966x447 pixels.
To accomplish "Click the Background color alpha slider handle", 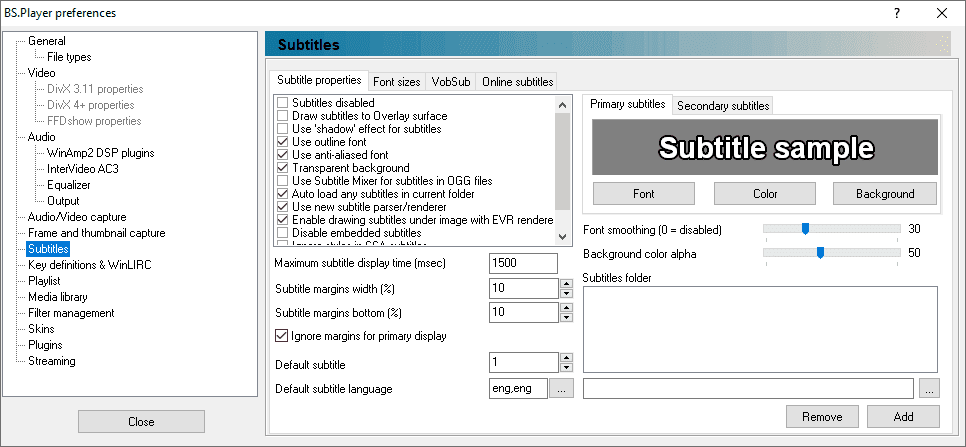I will 820,252.
